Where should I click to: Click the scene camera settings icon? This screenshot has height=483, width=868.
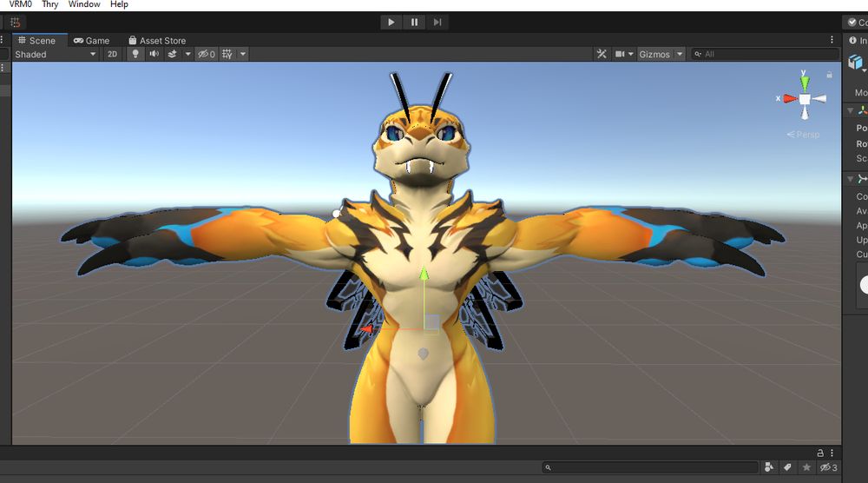pos(620,54)
